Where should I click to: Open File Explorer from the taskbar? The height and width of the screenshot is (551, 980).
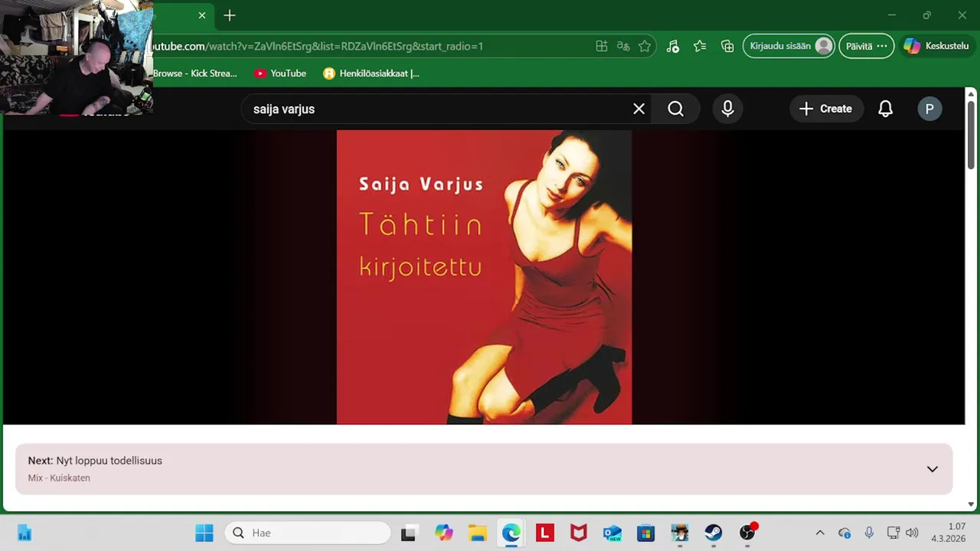tap(478, 533)
